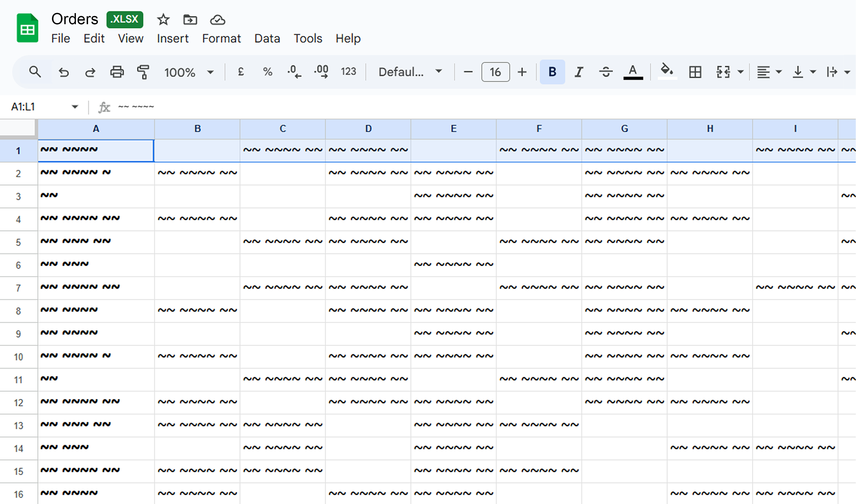This screenshot has height=504, width=856.
Task: Star the Orders spreadsheet
Action: tap(163, 19)
